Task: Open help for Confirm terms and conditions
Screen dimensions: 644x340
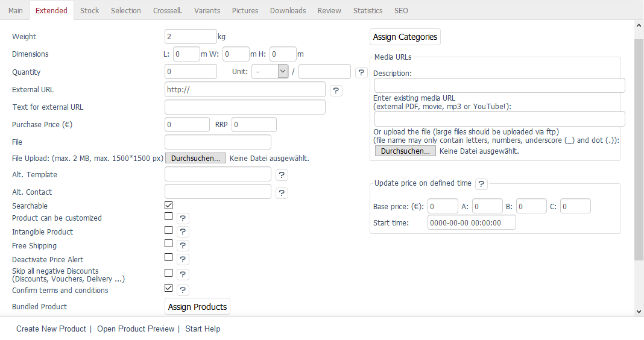Action: coord(183,291)
